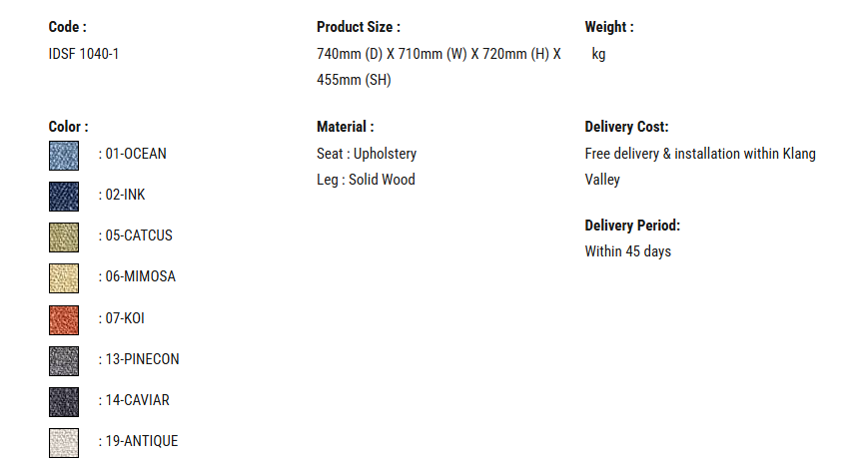Viewport: 868px width, 466px height.
Task: Click the 19-ANTIQUE color label
Action: click(142, 441)
